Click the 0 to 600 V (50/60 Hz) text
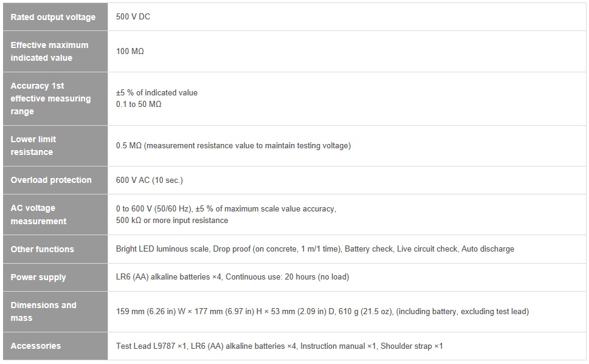Image resolution: width=589 pixels, height=364 pixels. (x=154, y=209)
